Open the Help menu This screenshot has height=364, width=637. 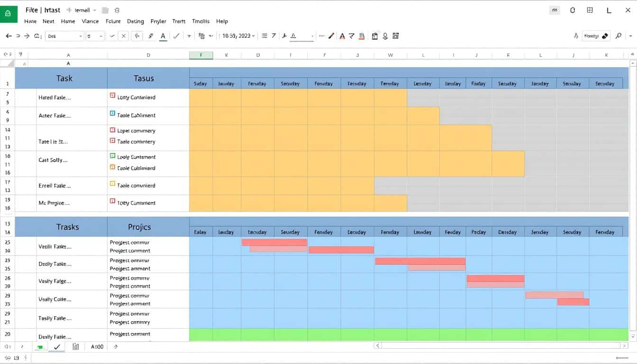click(222, 21)
